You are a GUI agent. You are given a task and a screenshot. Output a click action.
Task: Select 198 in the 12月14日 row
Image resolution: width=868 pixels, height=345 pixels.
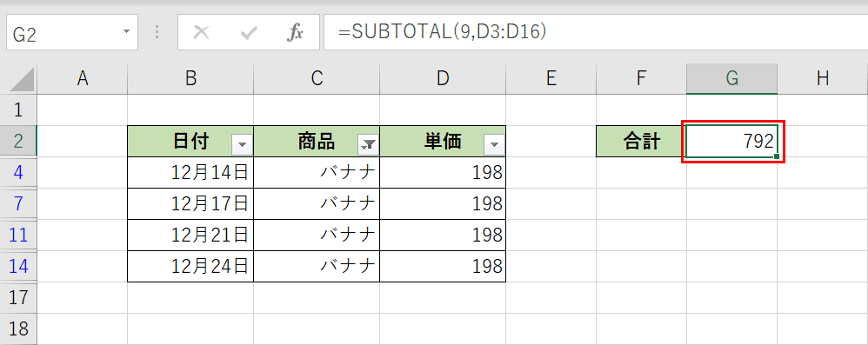[443, 173]
